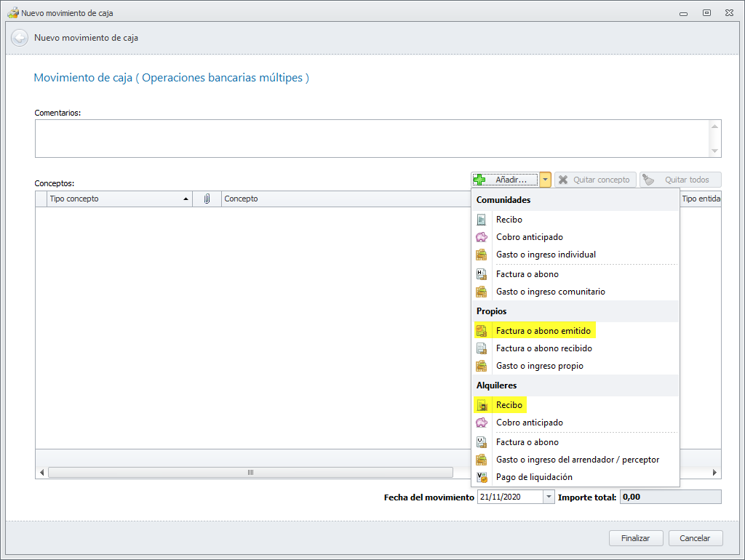Click the Factura o abono recibido icon
The width and height of the screenshot is (745, 560).
[482, 348]
